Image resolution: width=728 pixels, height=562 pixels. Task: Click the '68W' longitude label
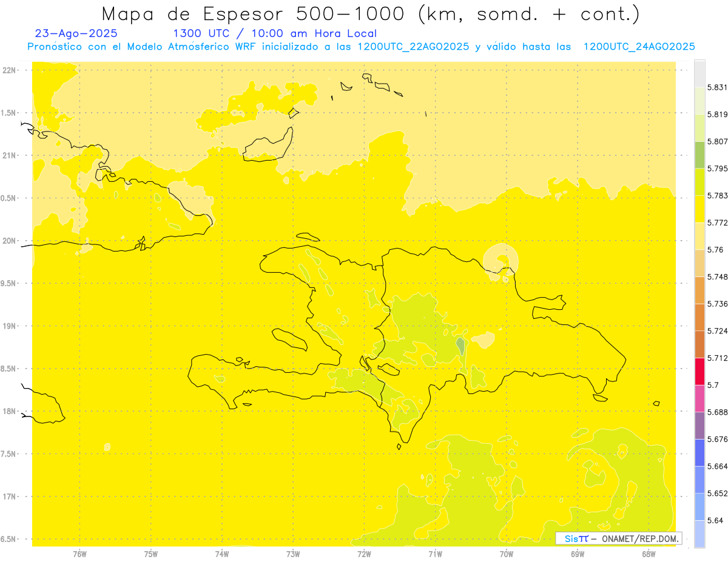coord(649,554)
